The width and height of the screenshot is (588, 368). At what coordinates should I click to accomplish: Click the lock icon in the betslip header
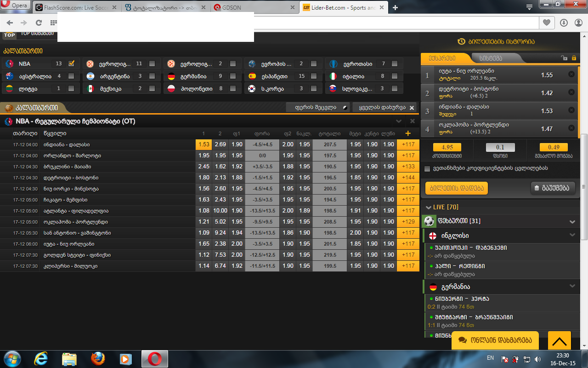click(x=573, y=58)
